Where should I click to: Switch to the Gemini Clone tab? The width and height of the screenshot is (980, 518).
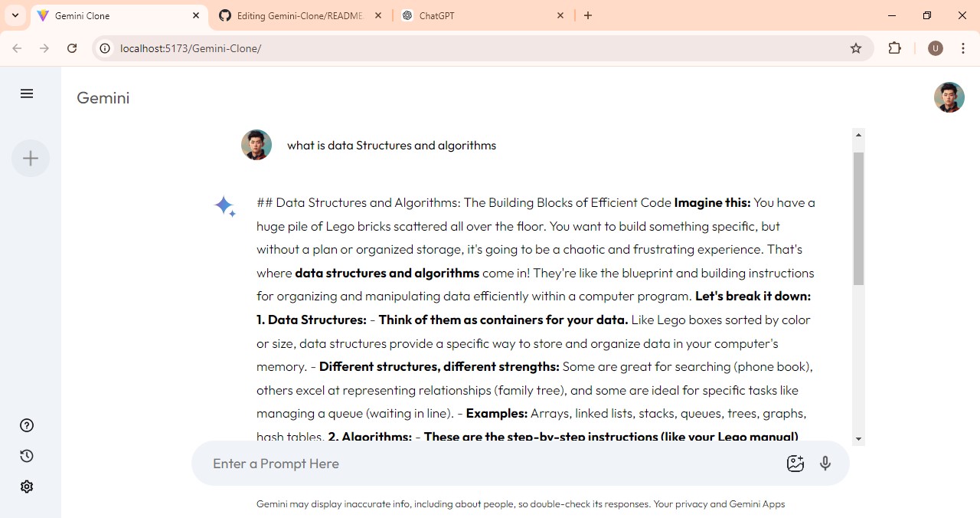tap(119, 15)
